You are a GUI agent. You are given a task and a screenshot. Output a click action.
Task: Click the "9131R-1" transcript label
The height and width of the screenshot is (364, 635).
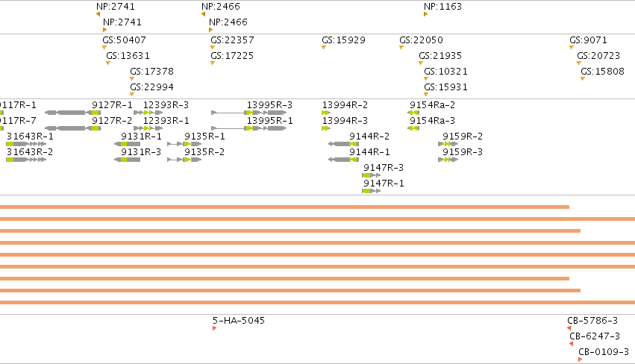[141, 136]
